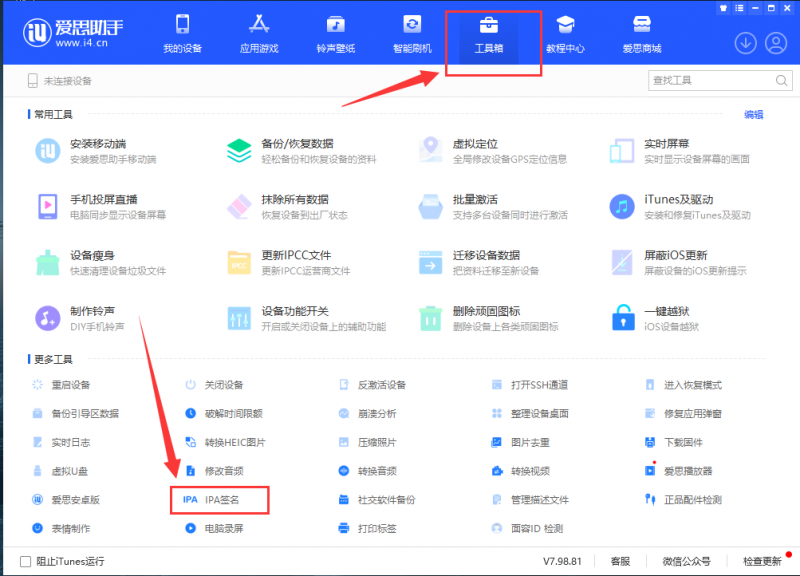Open the 电脑录屏 tool

(214, 529)
